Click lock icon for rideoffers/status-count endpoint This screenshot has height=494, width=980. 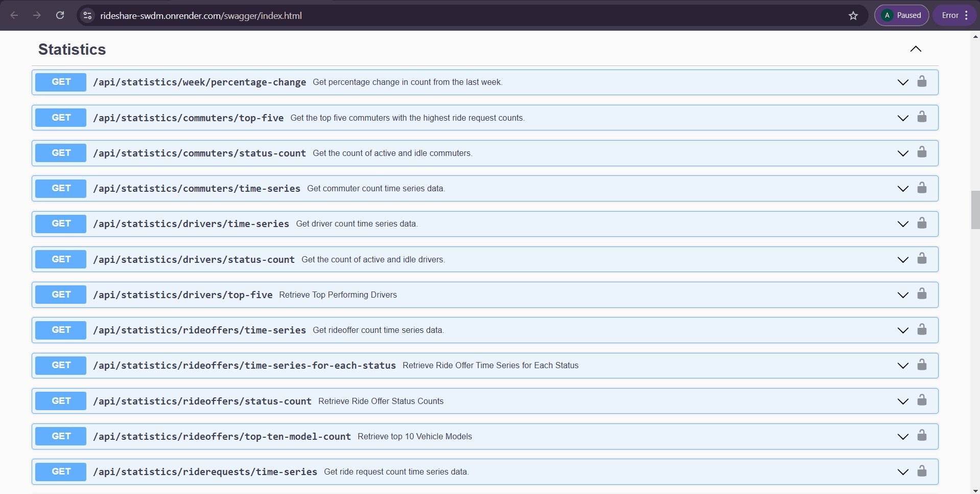tap(922, 400)
